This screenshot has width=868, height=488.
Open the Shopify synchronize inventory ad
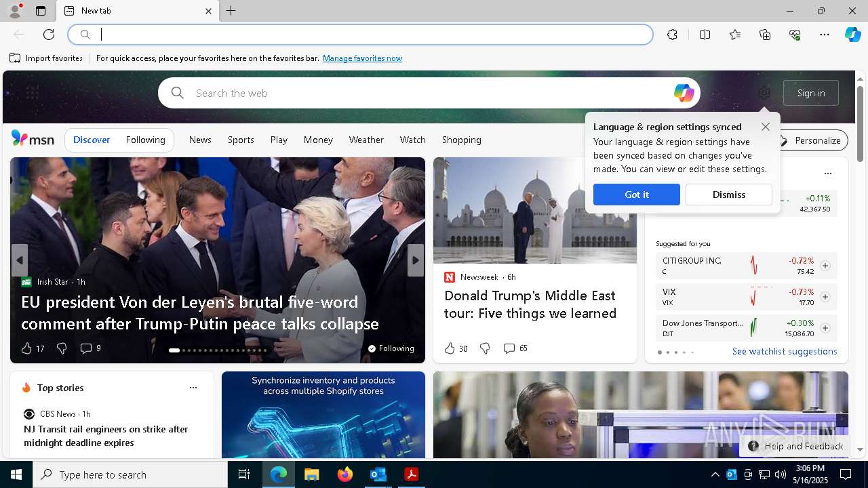(323, 415)
